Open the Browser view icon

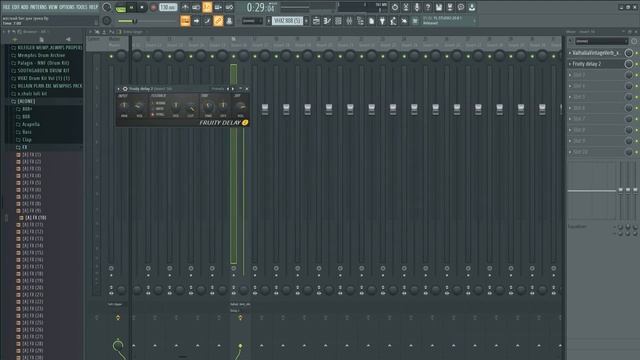click(x=360, y=21)
